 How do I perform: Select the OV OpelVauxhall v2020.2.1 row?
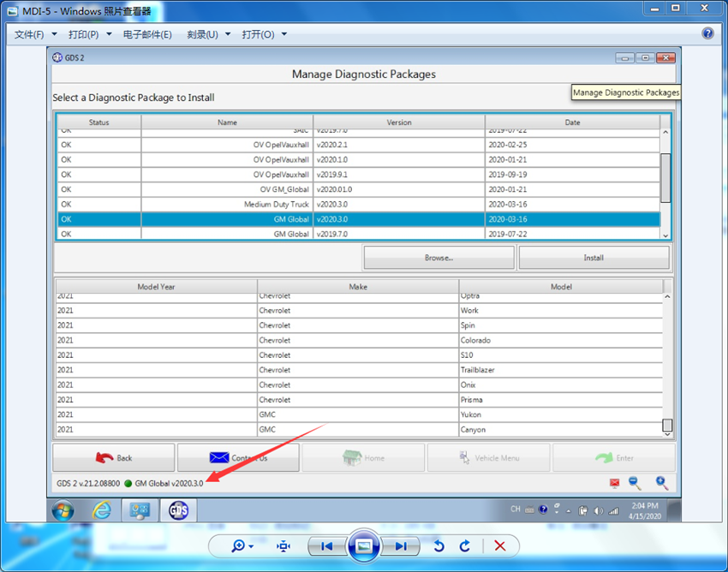358,145
